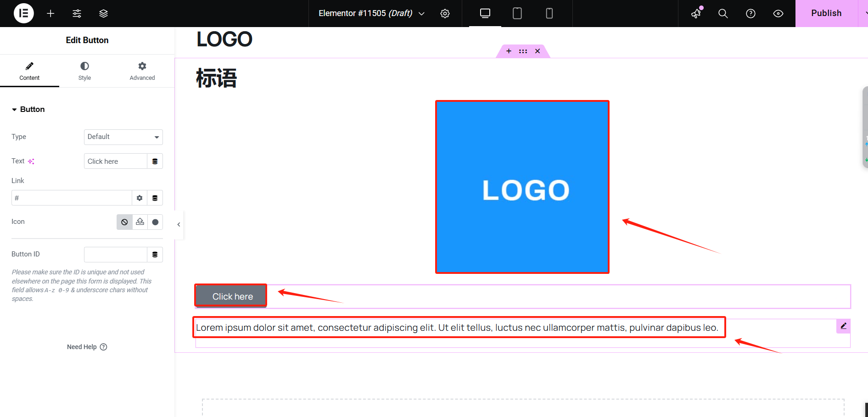The width and height of the screenshot is (868, 417).
Task: Select the Click here button in the canvas
Action: (x=230, y=296)
